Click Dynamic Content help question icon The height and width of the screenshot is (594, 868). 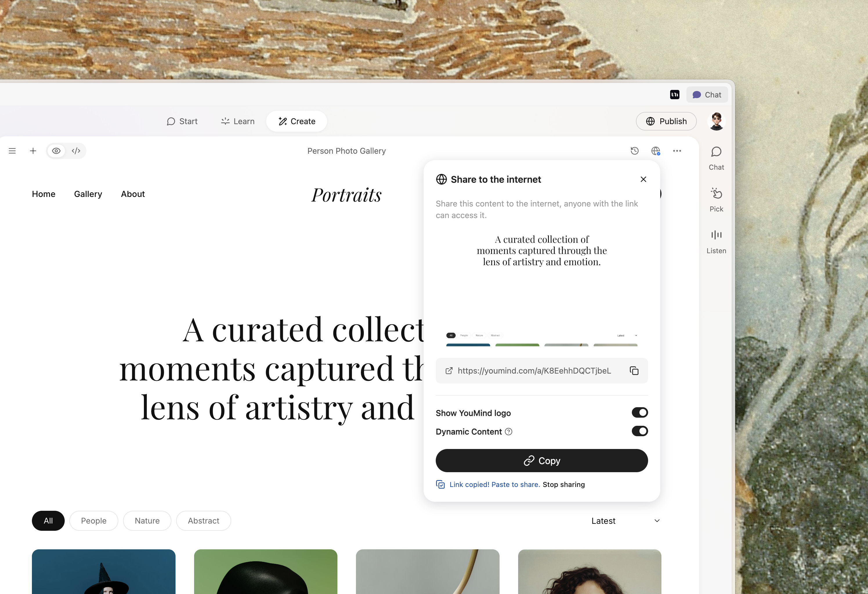point(508,432)
